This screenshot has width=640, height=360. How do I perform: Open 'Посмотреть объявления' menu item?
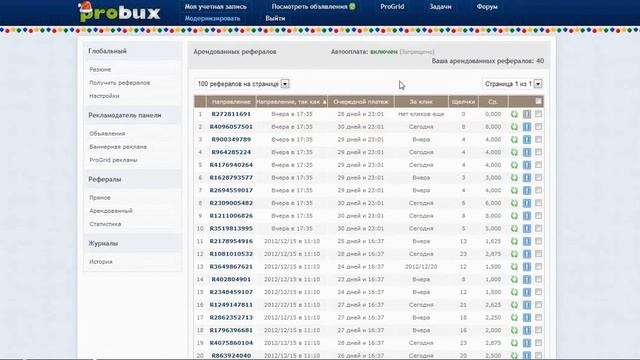[x=309, y=7]
